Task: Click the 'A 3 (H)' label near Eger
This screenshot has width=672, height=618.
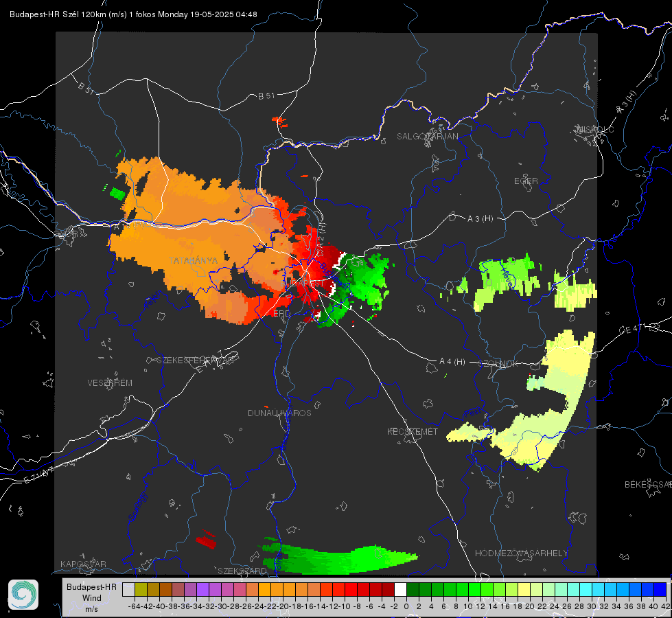Action: [x=480, y=219]
